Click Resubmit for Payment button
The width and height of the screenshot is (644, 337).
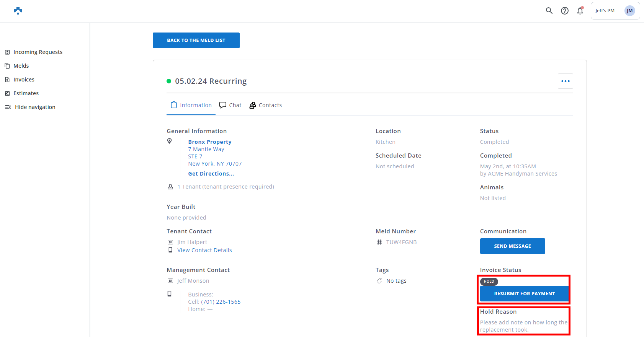point(524,294)
